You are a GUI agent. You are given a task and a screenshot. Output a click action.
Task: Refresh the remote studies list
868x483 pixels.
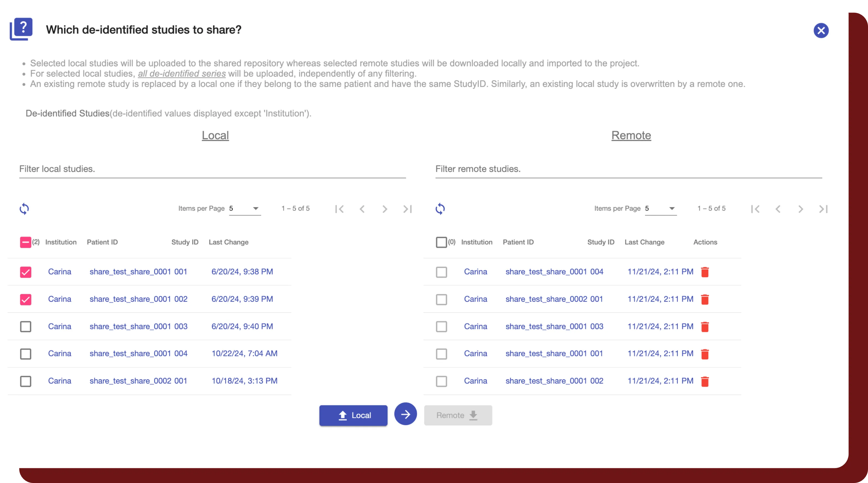(441, 209)
